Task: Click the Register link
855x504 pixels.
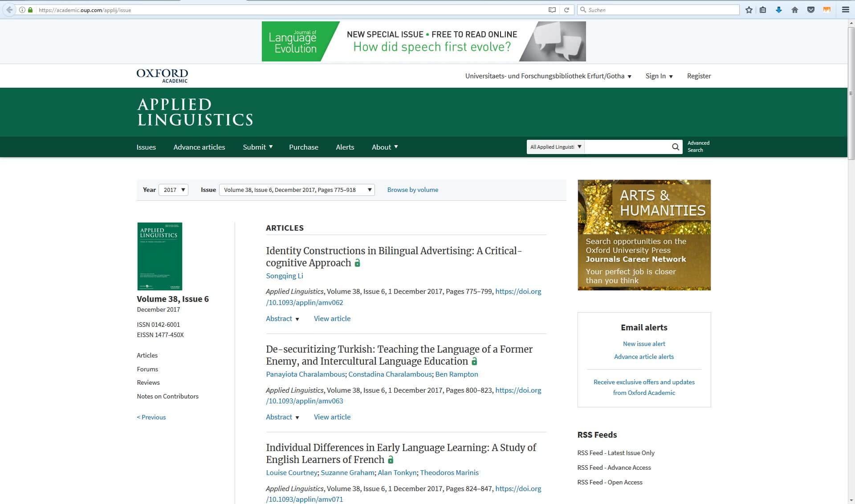Action: tap(699, 76)
